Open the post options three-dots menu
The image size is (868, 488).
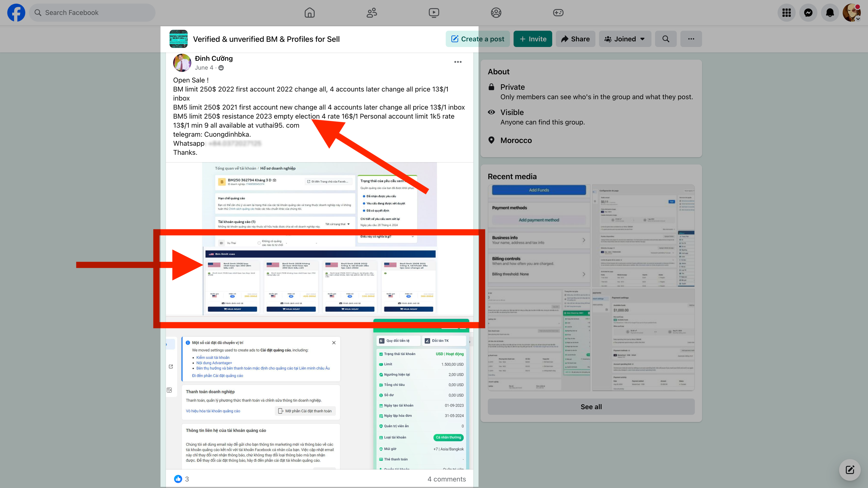click(x=458, y=62)
